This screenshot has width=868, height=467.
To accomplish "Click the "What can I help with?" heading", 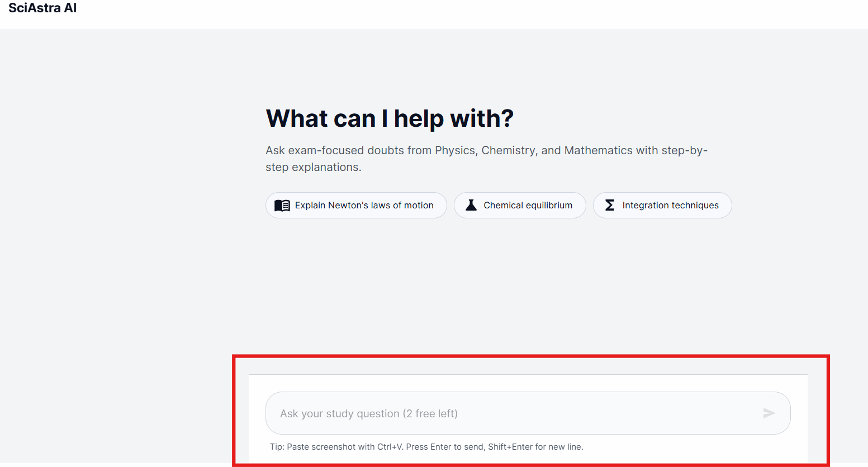I will [x=390, y=118].
